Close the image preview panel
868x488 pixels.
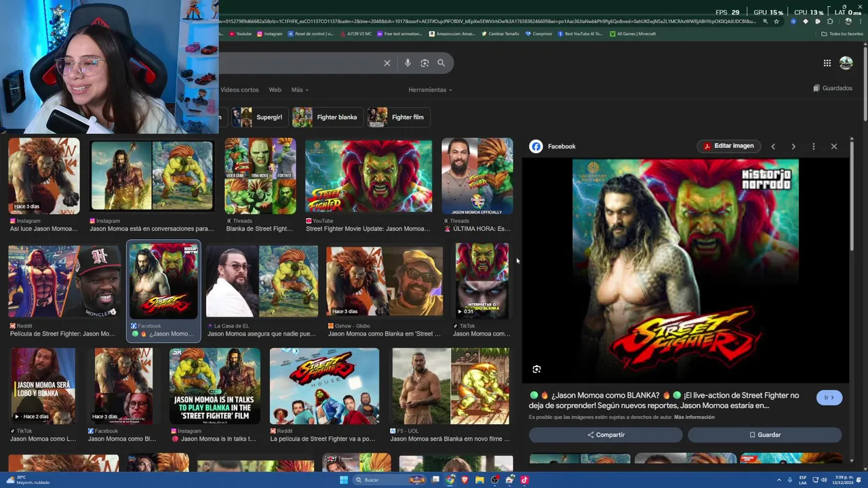(x=834, y=146)
